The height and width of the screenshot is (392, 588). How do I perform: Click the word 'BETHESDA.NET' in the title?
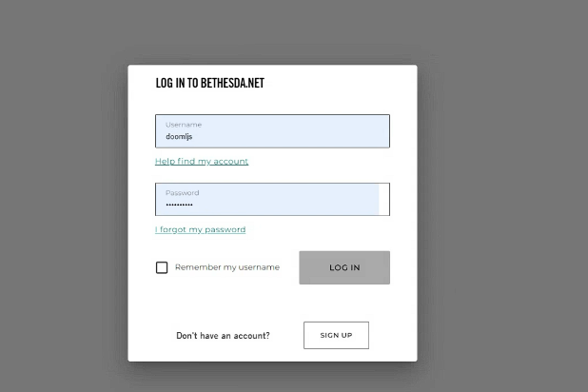pyautogui.click(x=232, y=83)
